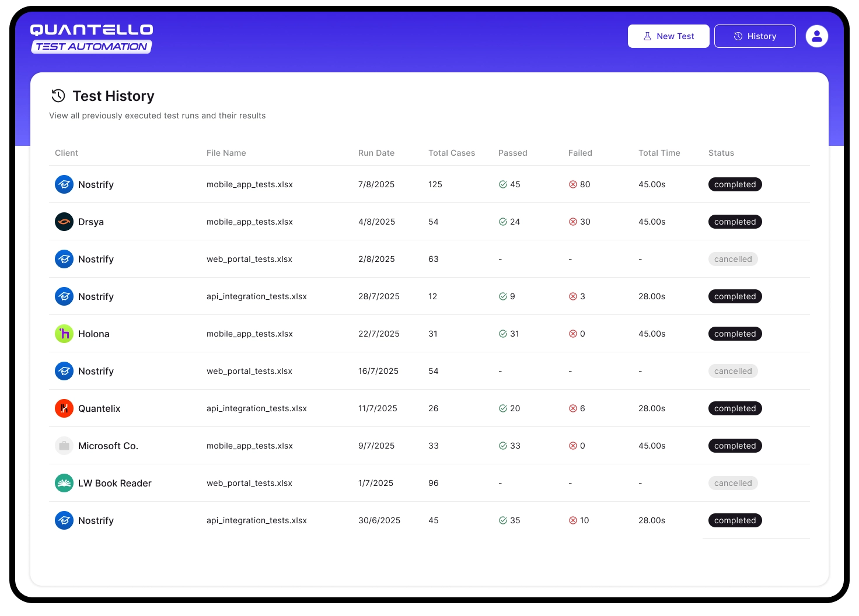859x616 pixels.
Task: Click completed badge in the 7/8/2025 row
Action: pos(735,184)
